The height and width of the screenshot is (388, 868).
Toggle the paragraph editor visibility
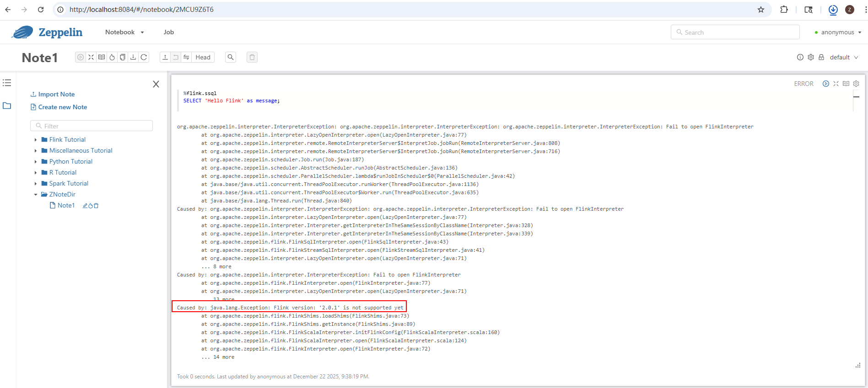click(836, 84)
